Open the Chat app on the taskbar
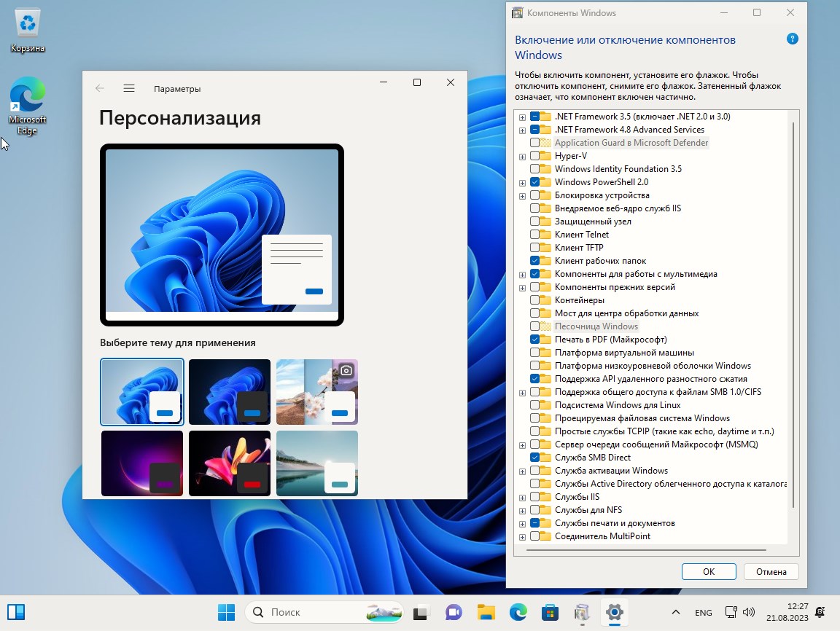This screenshot has height=631, width=840. [454, 612]
